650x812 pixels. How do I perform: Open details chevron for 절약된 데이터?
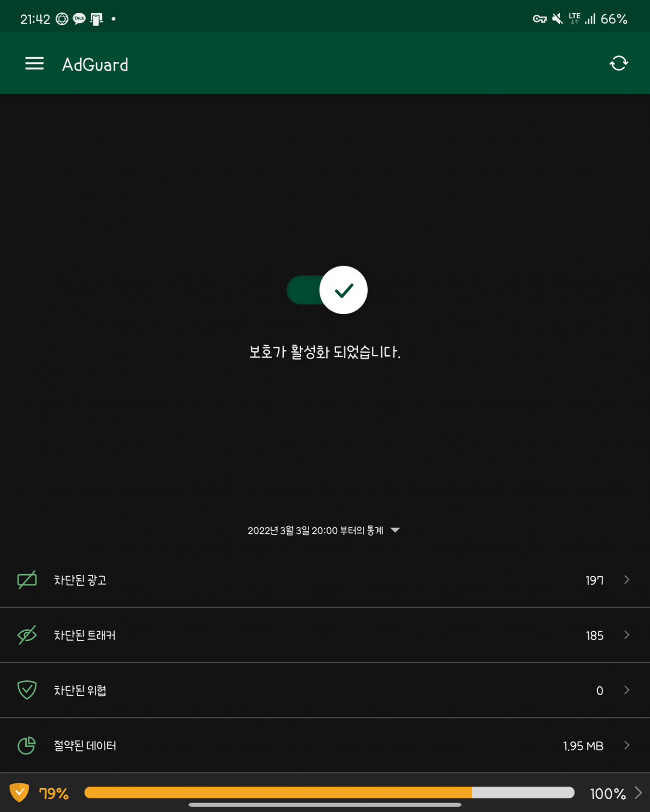627,745
